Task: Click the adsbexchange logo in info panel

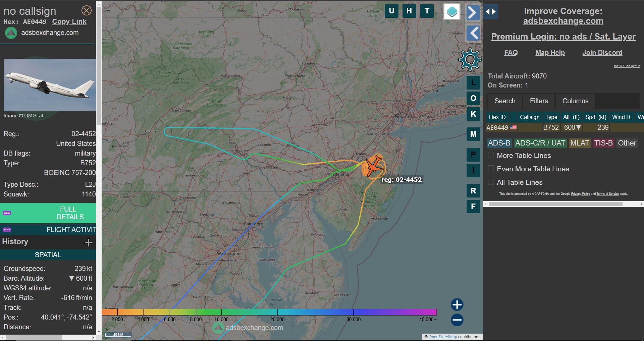Action: click(x=11, y=33)
